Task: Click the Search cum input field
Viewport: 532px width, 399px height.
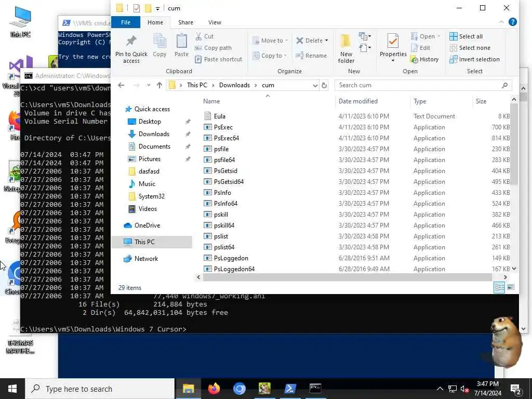Action: 423,85
